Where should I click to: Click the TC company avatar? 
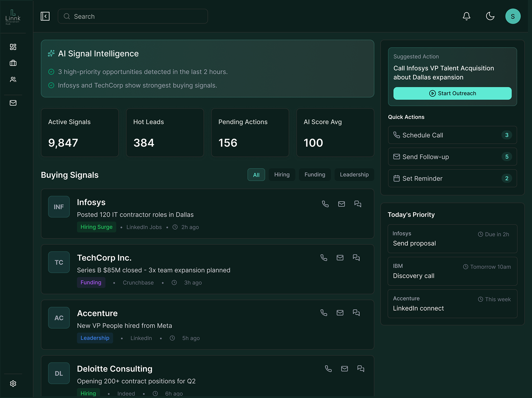coord(59,262)
